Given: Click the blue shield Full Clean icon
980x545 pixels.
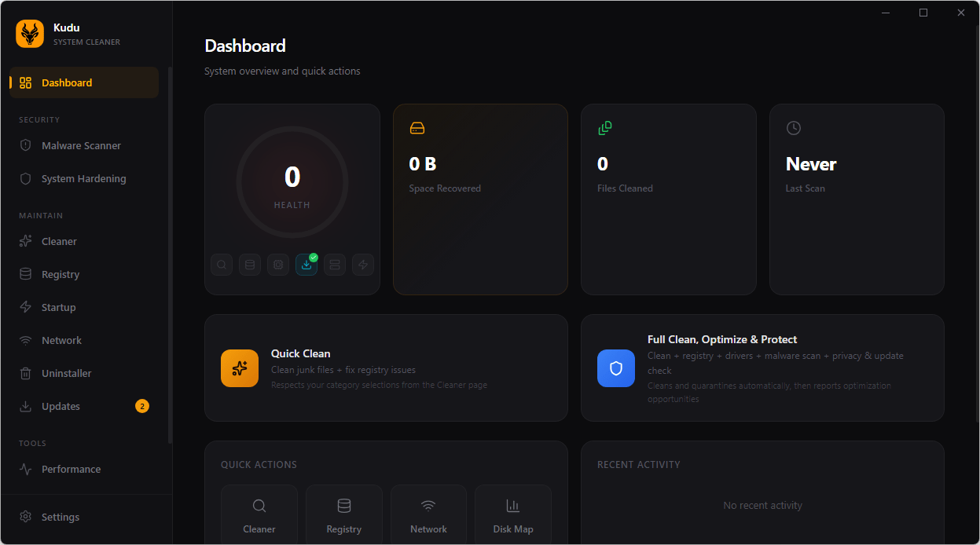Looking at the screenshot, I should coord(616,368).
